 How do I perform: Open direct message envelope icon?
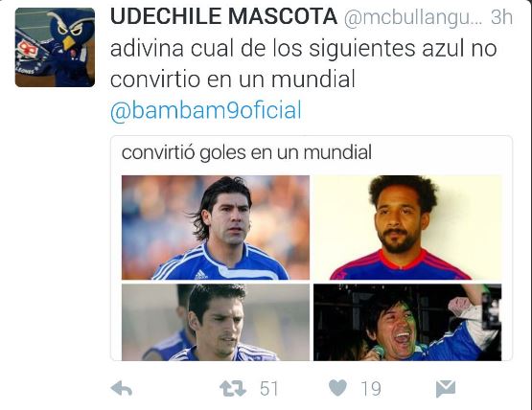446,389
